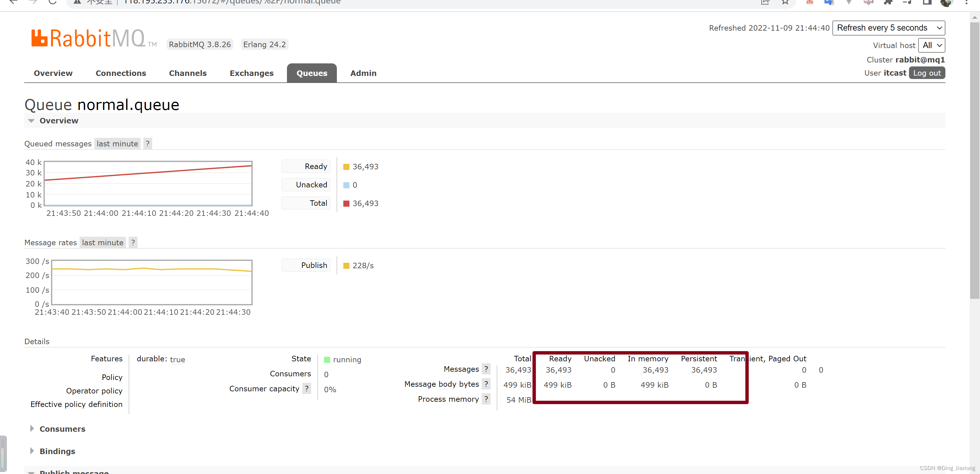Toggle last minute view for message rates
This screenshot has width=980, height=474.
coord(103,242)
